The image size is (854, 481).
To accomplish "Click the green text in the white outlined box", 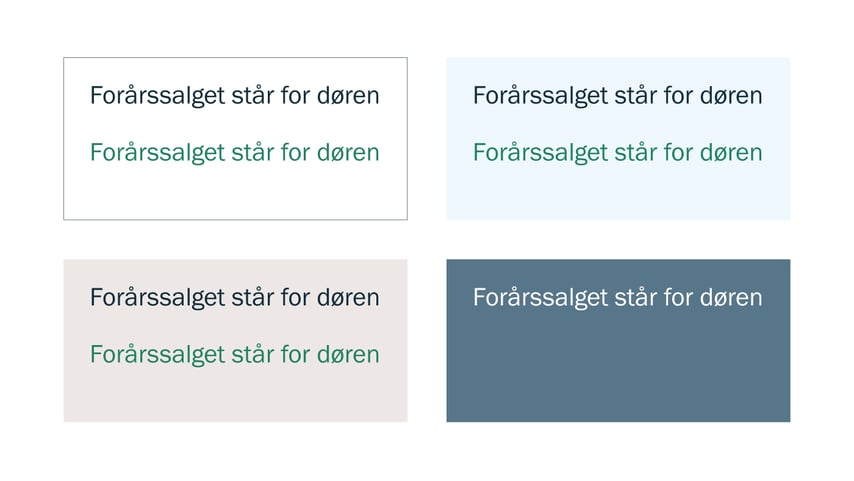I will point(235,153).
